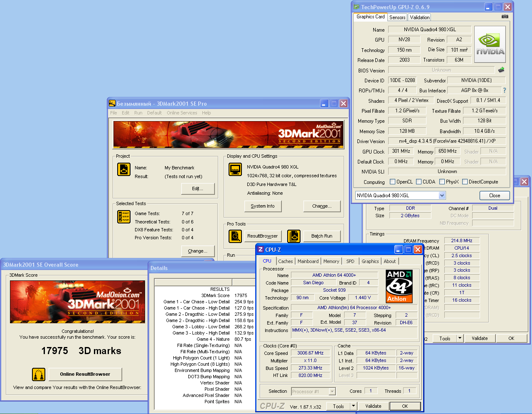Image resolution: width=532 pixels, height=414 pixels.
Task: Enable the OpenCL checkbox
Action: click(x=392, y=182)
